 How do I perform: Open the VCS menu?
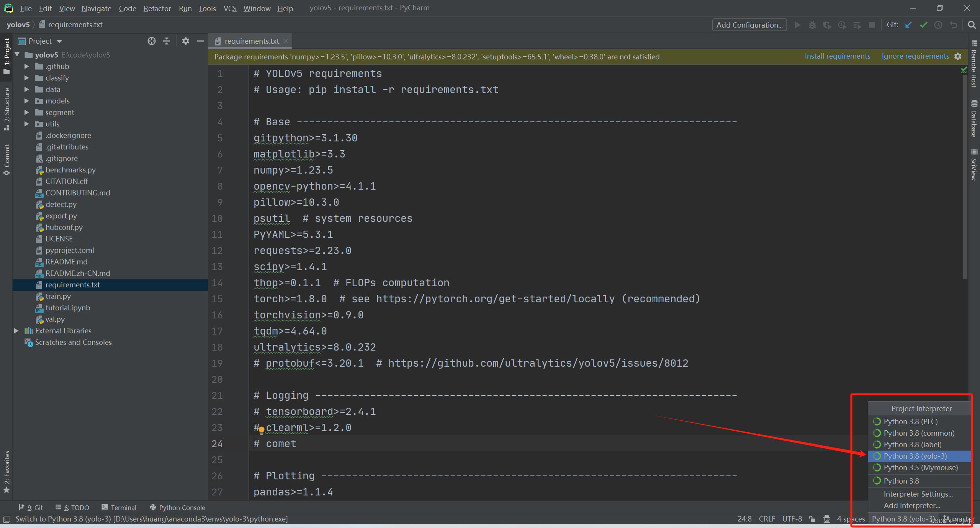pos(230,8)
